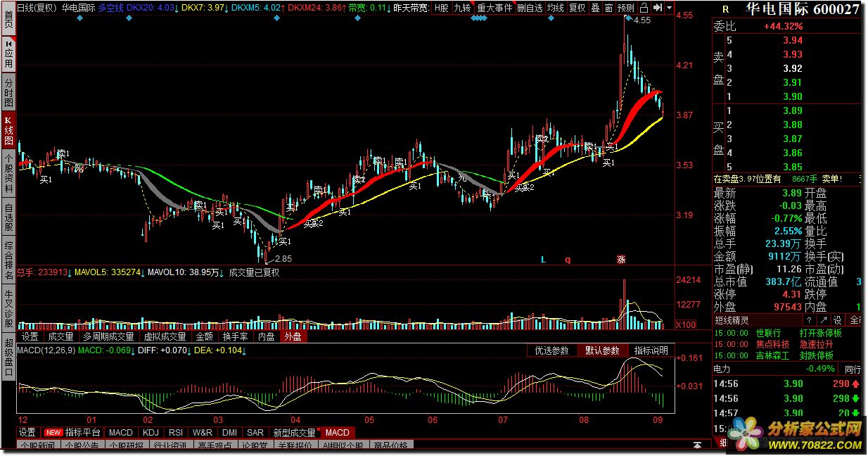Open 自选股 watchlist tab
868x456 pixels.
point(8,217)
